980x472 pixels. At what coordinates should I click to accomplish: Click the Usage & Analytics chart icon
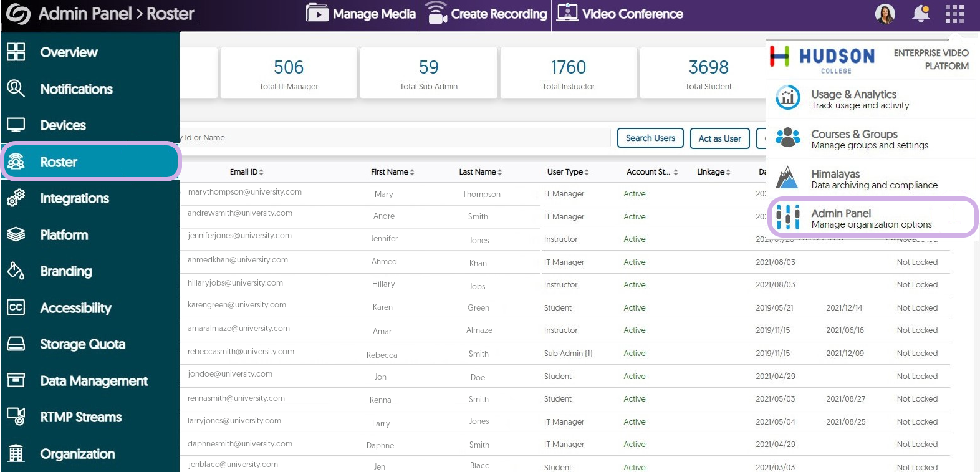point(788,98)
